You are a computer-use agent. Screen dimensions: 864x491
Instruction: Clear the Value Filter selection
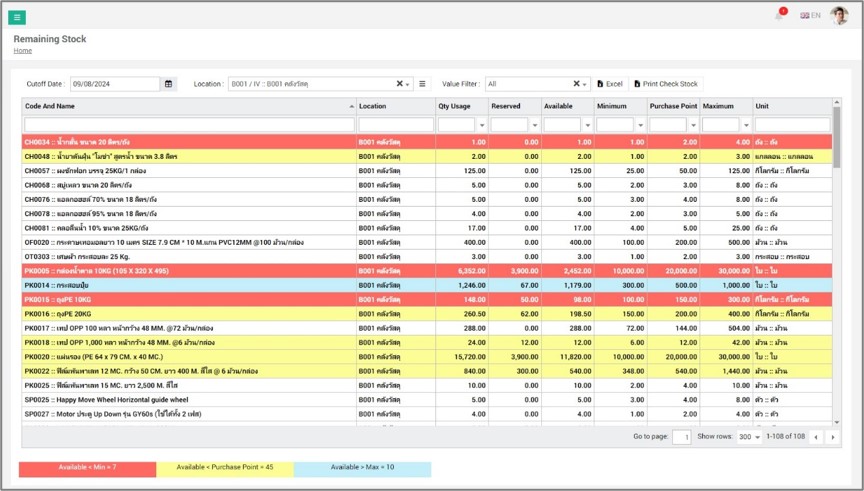[x=576, y=84]
